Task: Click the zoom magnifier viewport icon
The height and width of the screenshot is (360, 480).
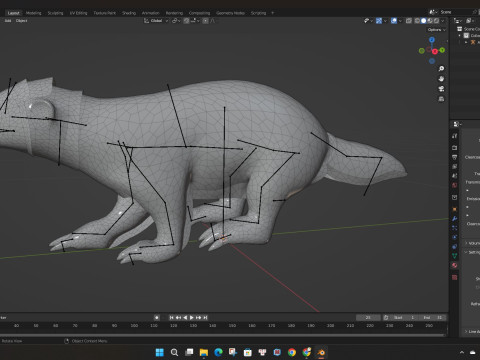Action: [441, 69]
